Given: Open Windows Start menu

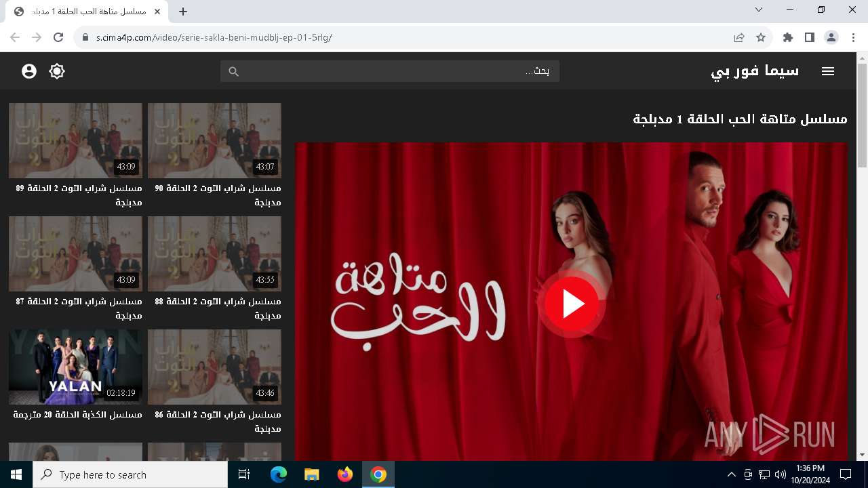Looking at the screenshot, I should [16, 474].
